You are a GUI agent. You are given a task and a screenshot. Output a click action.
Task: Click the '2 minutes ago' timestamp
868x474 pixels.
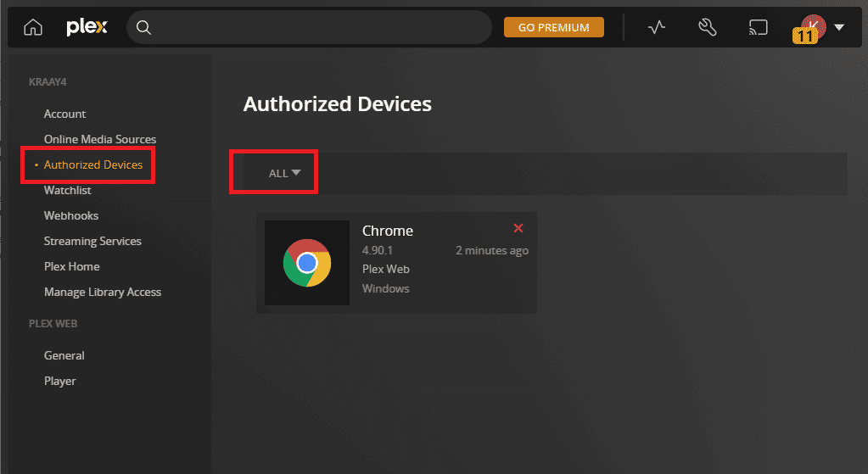492,250
